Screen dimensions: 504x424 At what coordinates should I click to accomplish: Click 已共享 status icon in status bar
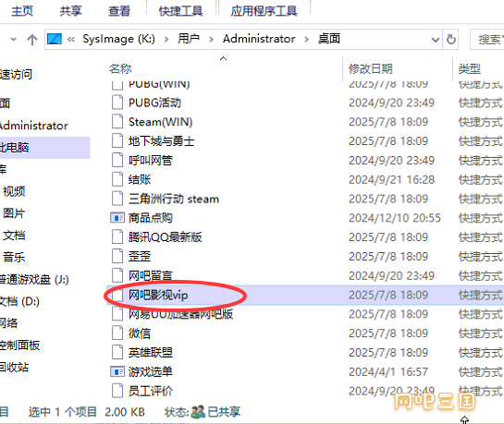pos(198,412)
